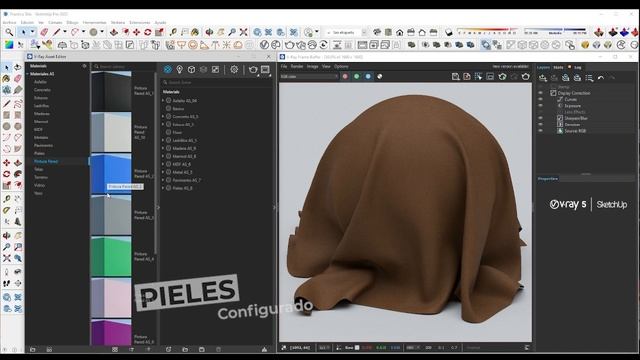This screenshot has width=640, height=360.
Task: Expand the Madera material in asset list
Action: click(163, 148)
